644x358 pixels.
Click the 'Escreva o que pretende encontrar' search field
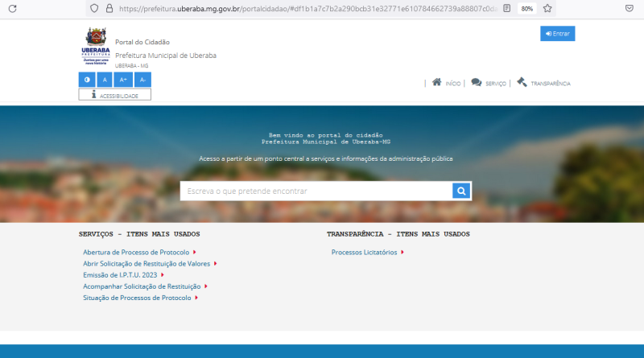[316, 191]
